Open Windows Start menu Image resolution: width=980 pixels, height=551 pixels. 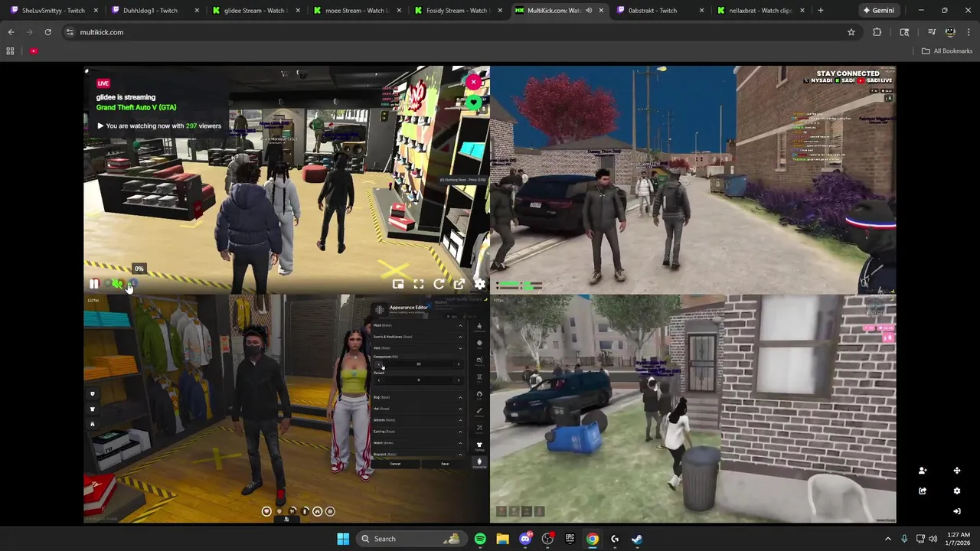tap(343, 539)
